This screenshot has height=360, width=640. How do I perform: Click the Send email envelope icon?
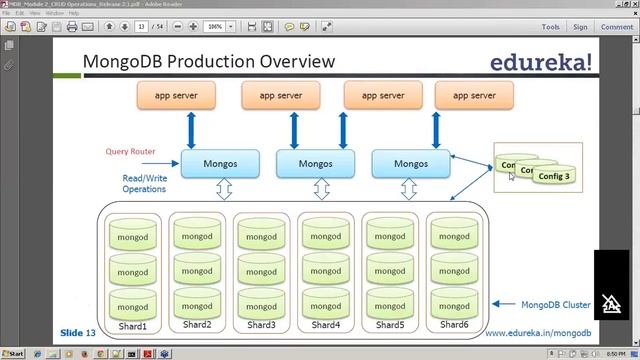88,27
